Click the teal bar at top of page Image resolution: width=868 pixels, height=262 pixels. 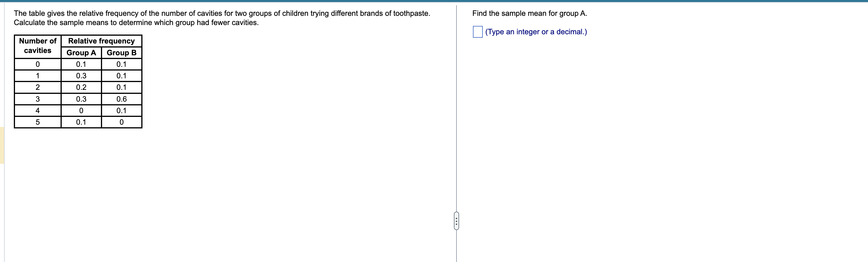pos(434,1)
